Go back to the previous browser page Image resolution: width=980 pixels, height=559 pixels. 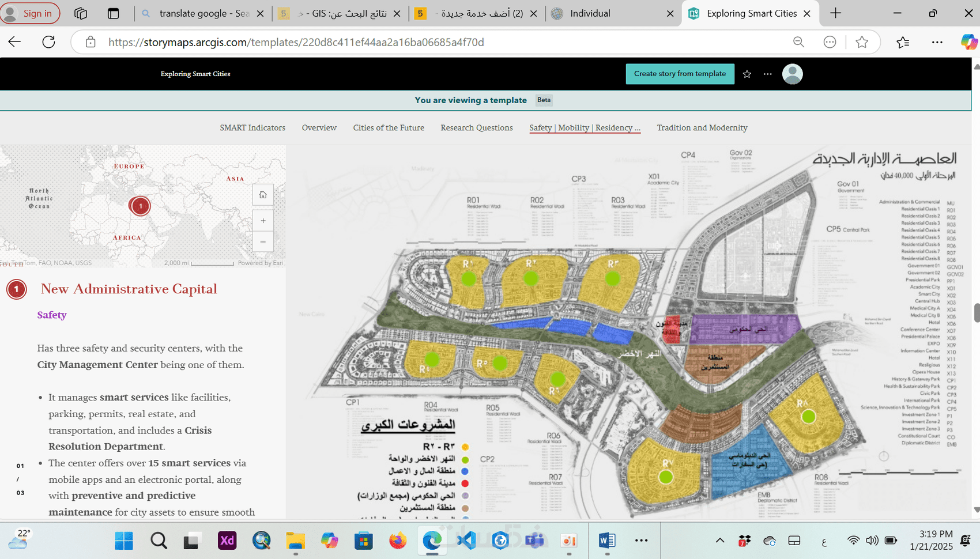(x=14, y=41)
